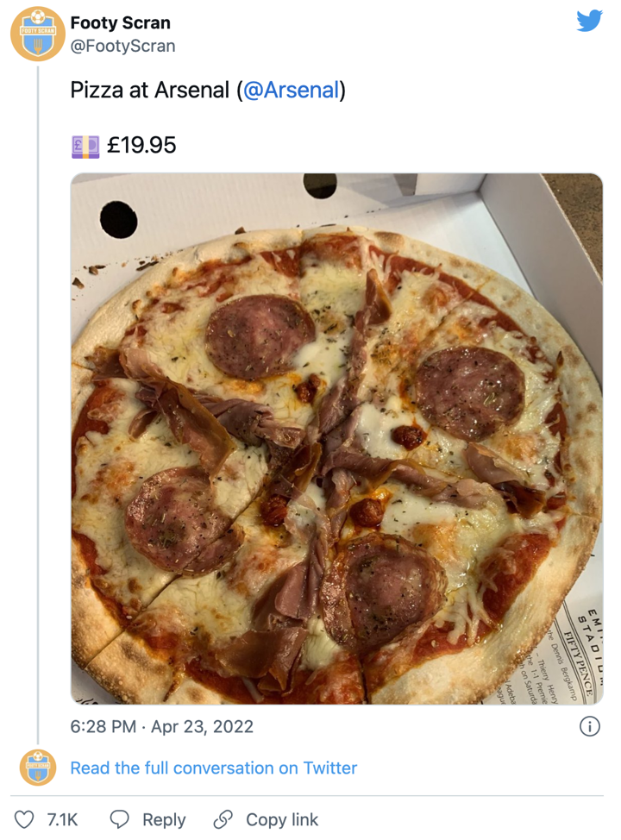The height and width of the screenshot is (840, 621).
Task: Click the Reply button label
Action: point(164,819)
